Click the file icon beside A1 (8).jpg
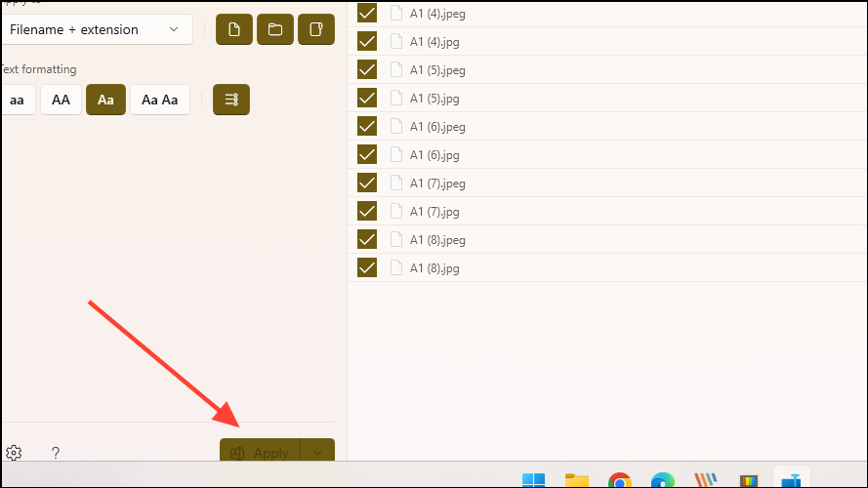868x488 pixels. (x=396, y=267)
